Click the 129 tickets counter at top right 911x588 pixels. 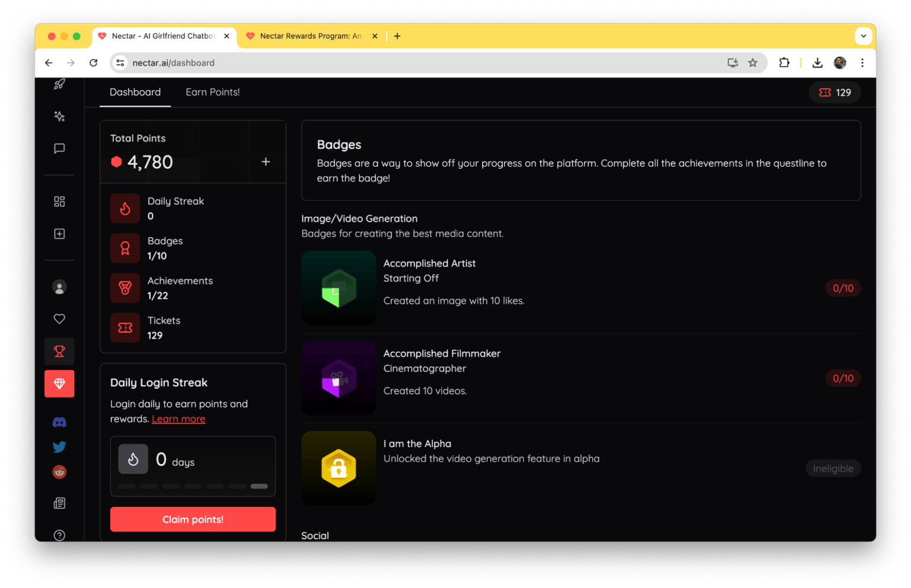click(835, 92)
